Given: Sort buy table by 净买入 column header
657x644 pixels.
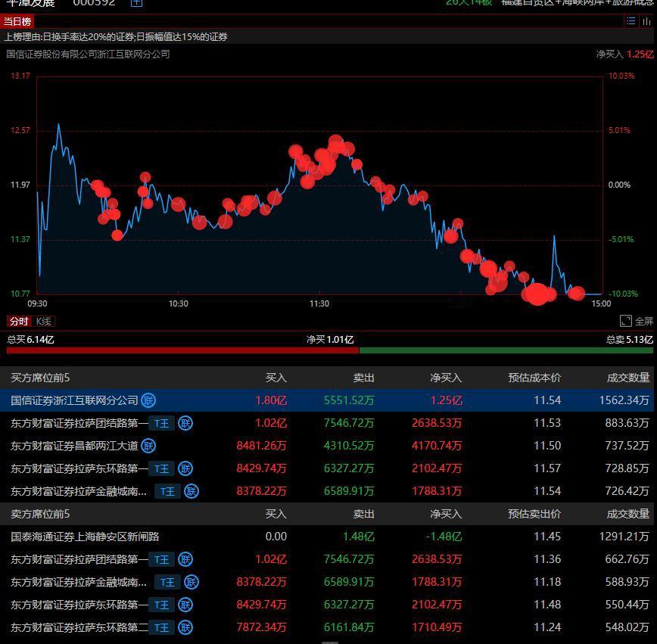Looking at the screenshot, I should 446,378.
